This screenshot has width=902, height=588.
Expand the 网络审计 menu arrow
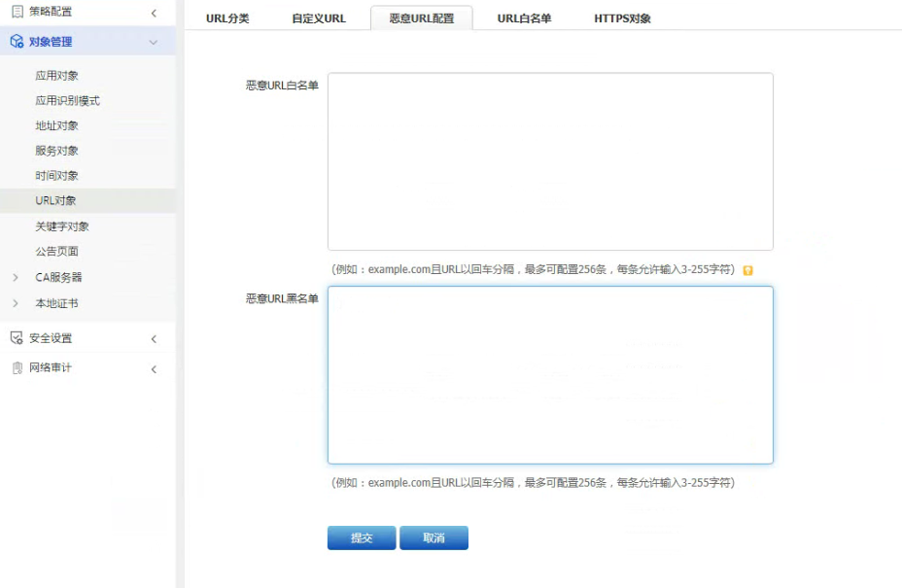[154, 369]
